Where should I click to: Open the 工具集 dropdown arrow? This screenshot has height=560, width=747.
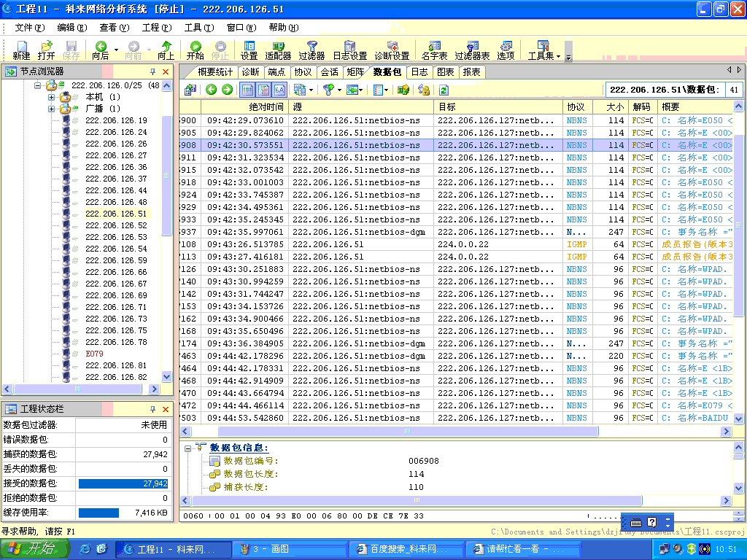(x=558, y=56)
